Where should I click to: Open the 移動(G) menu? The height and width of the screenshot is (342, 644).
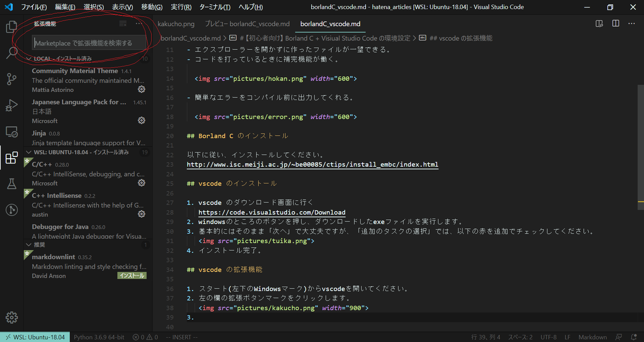click(152, 7)
